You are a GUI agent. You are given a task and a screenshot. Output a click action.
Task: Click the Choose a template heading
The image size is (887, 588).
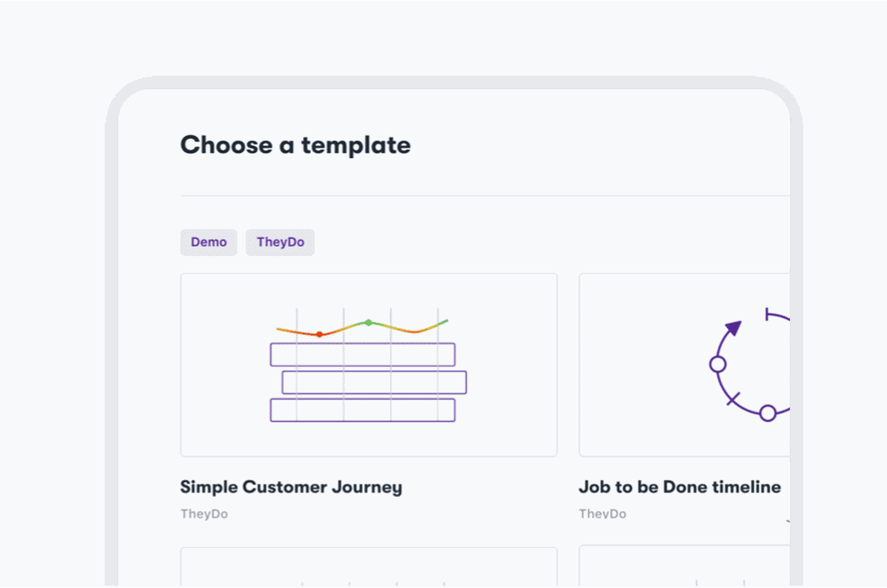pos(295,145)
